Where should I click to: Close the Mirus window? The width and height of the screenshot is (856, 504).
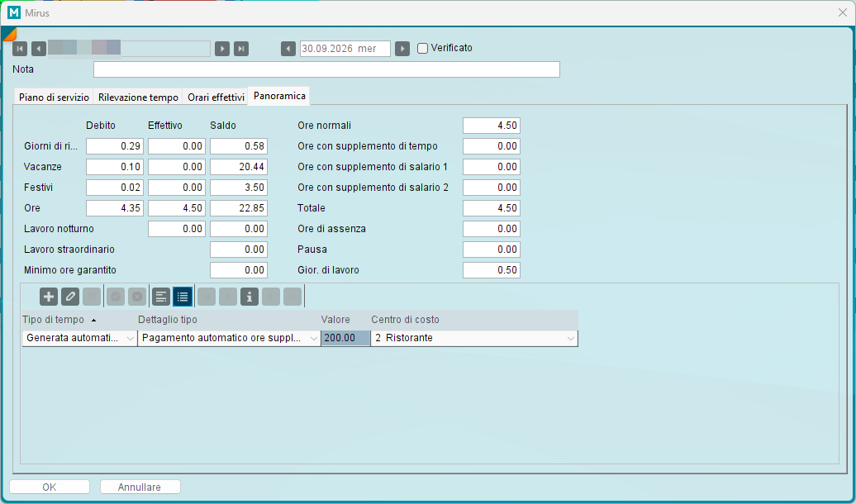click(842, 12)
